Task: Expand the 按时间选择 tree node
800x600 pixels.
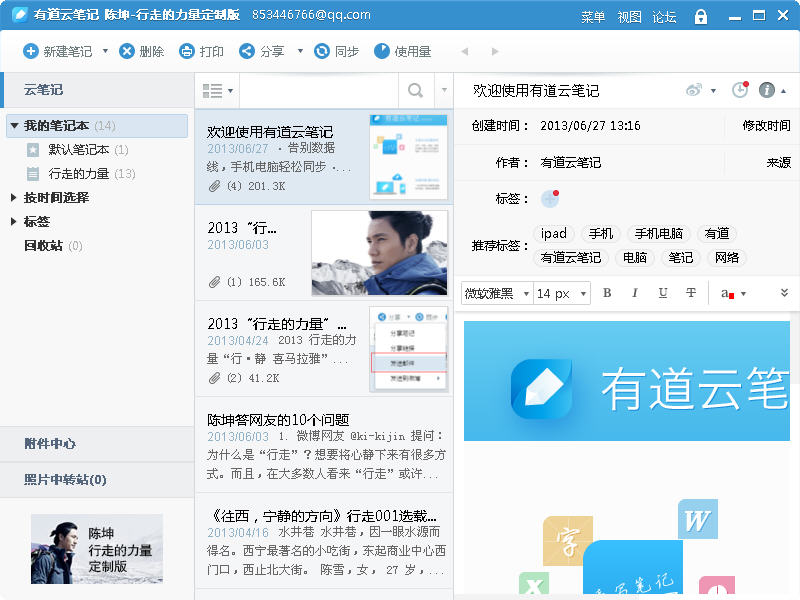Action: click(x=14, y=198)
